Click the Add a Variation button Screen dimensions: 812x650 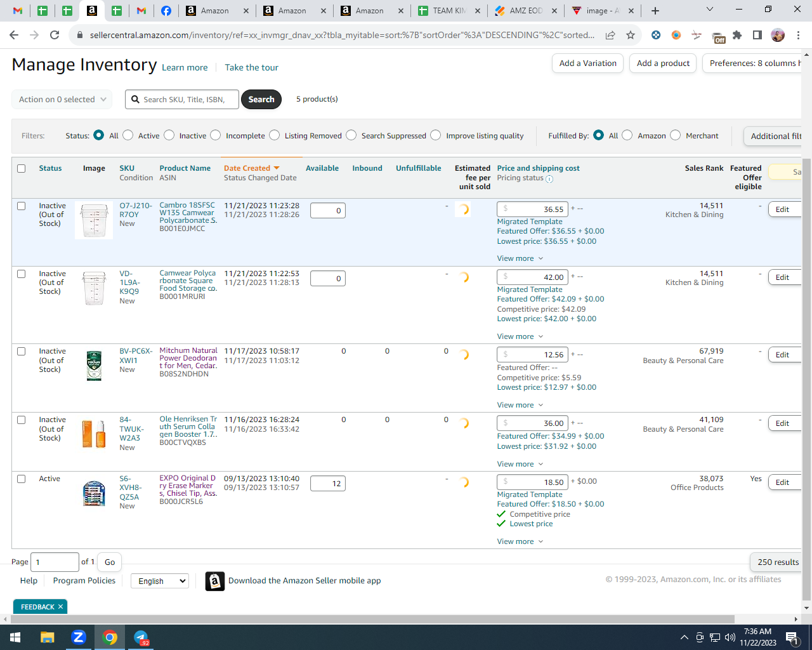588,63
